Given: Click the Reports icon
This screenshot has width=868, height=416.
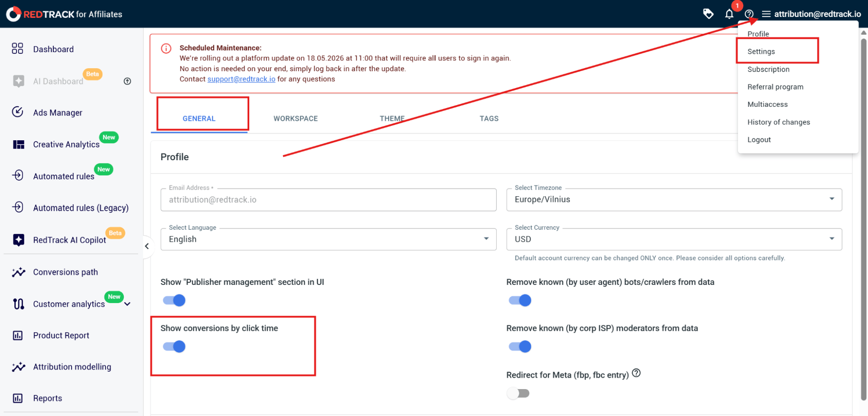Looking at the screenshot, I should point(18,398).
